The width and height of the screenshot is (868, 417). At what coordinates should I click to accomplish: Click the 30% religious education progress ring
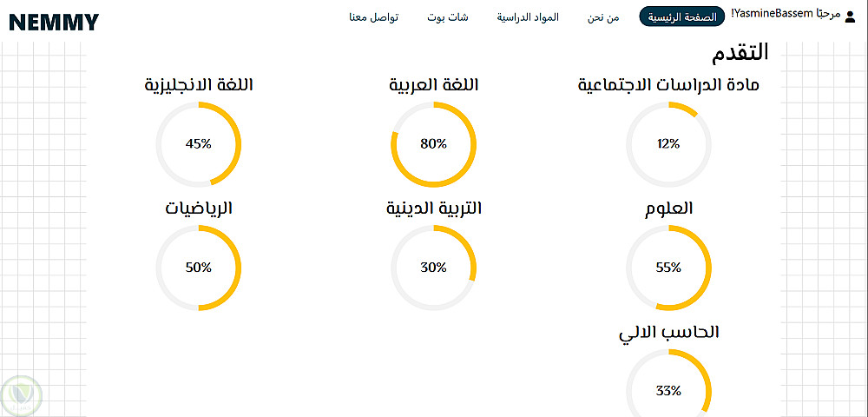pos(433,268)
